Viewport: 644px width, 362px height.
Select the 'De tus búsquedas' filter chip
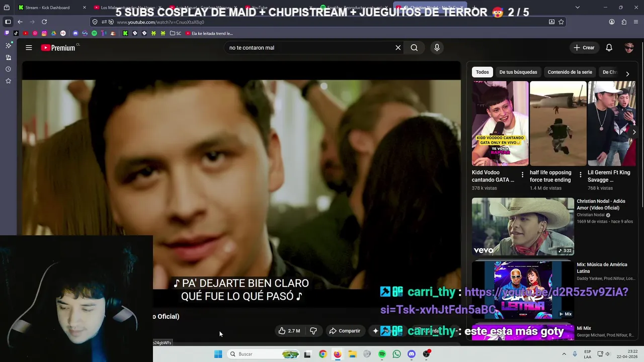click(x=518, y=72)
